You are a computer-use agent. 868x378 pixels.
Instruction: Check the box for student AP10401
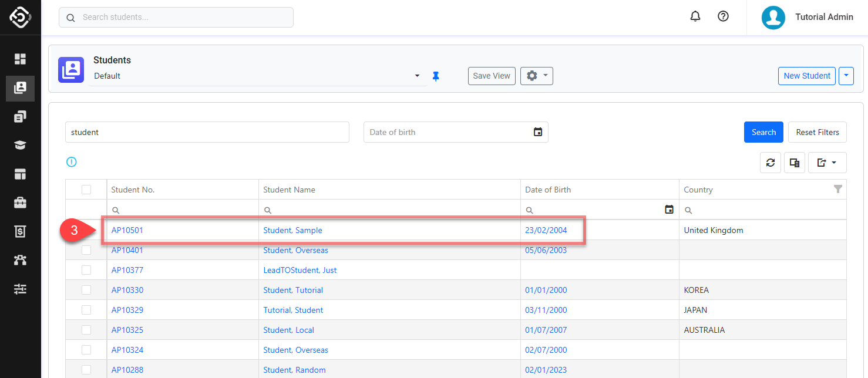(86, 250)
